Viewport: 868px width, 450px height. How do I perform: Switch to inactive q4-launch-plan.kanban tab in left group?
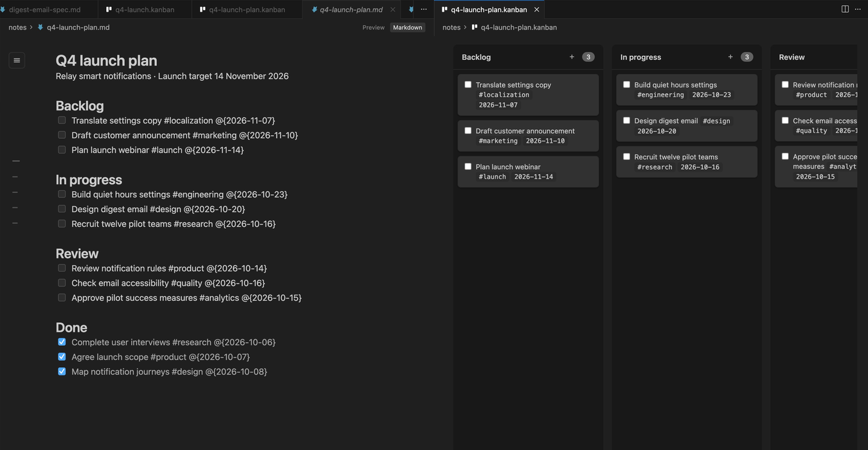247,10
